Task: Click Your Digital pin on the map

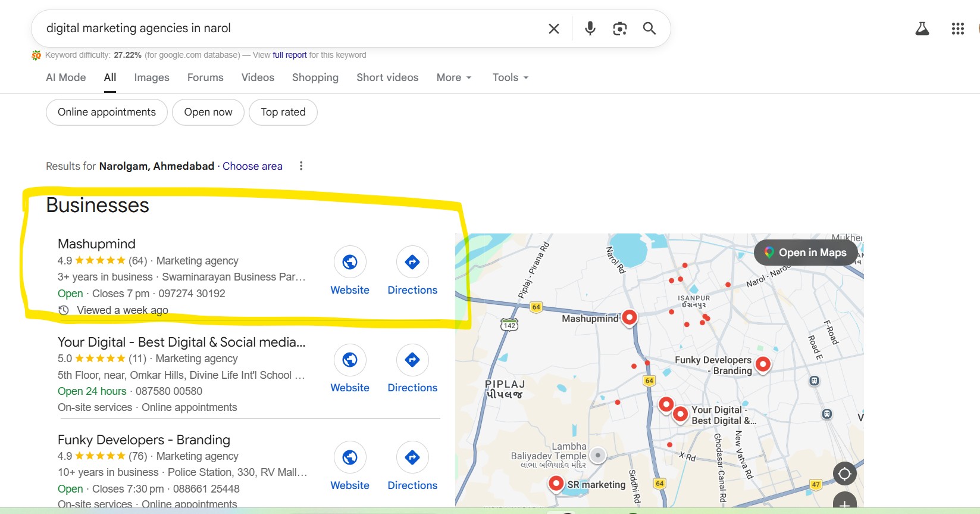Action: point(680,414)
